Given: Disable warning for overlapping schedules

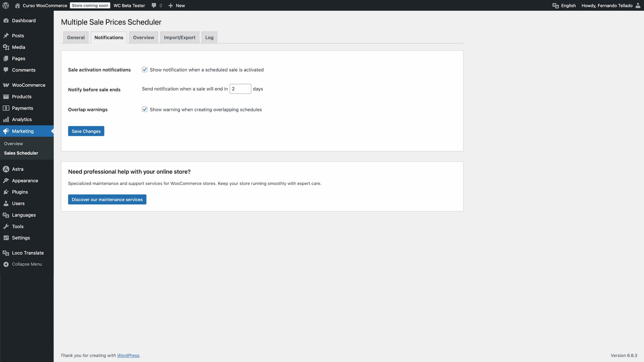Looking at the screenshot, I should click(x=145, y=109).
